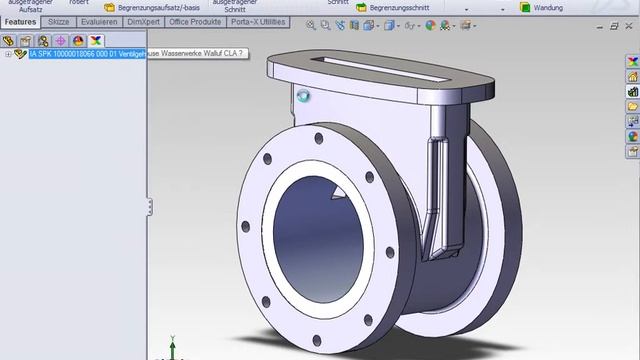
Task: Click the Section View icon
Action: pyautogui.click(x=354, y=25)
